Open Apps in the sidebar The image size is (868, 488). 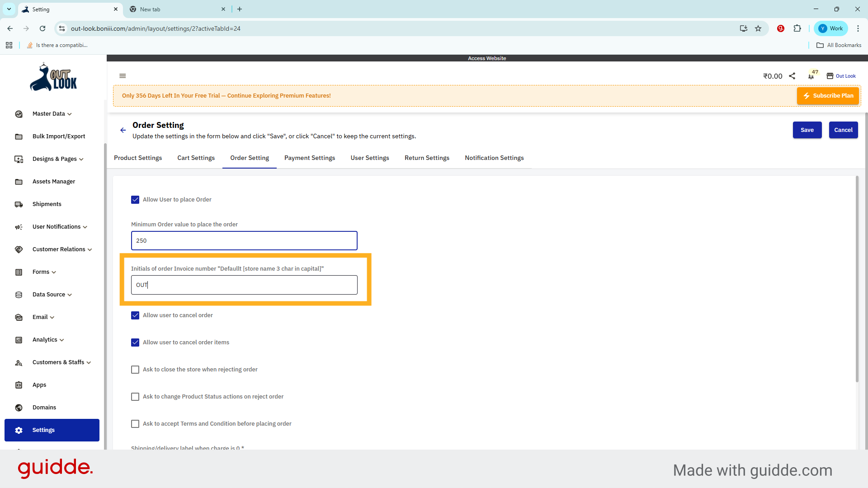[39, 385]
